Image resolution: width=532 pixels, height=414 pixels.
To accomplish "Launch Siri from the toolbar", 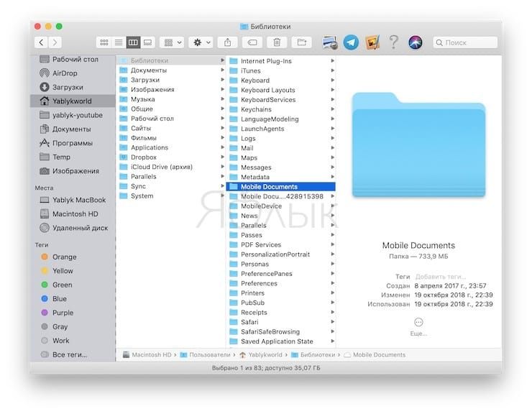I will pyautogui.click(x=415, y=42).
